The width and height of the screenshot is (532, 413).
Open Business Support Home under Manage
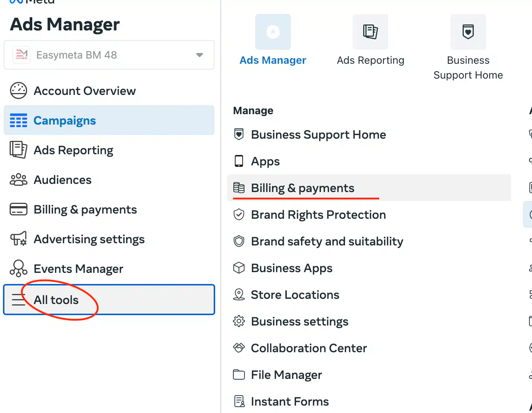[x=369, y=134]
